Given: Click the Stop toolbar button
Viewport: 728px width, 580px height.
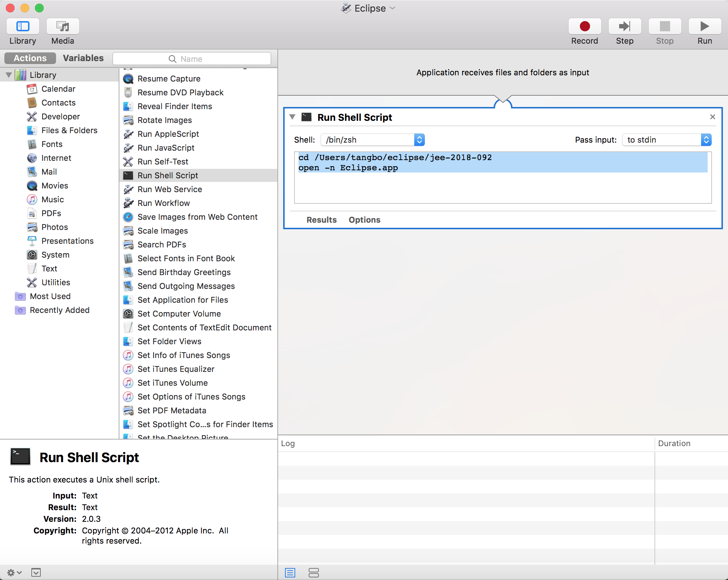Looking at the screenshot, I should click(665, 26).
